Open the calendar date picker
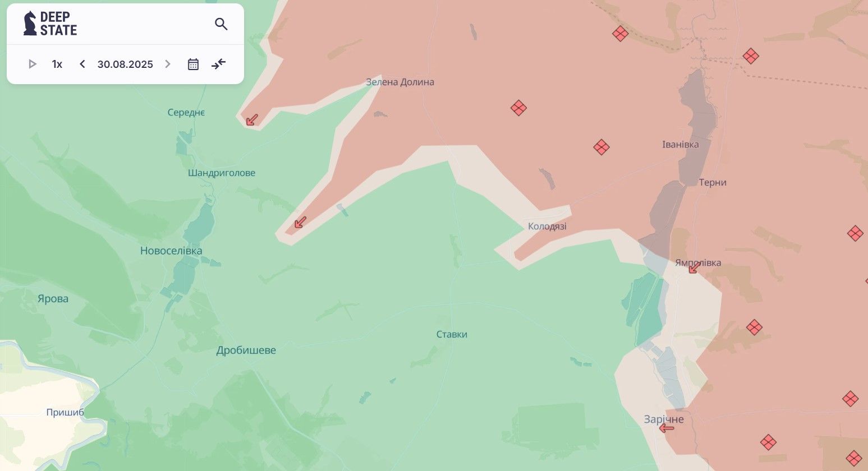 click(193, 64)
